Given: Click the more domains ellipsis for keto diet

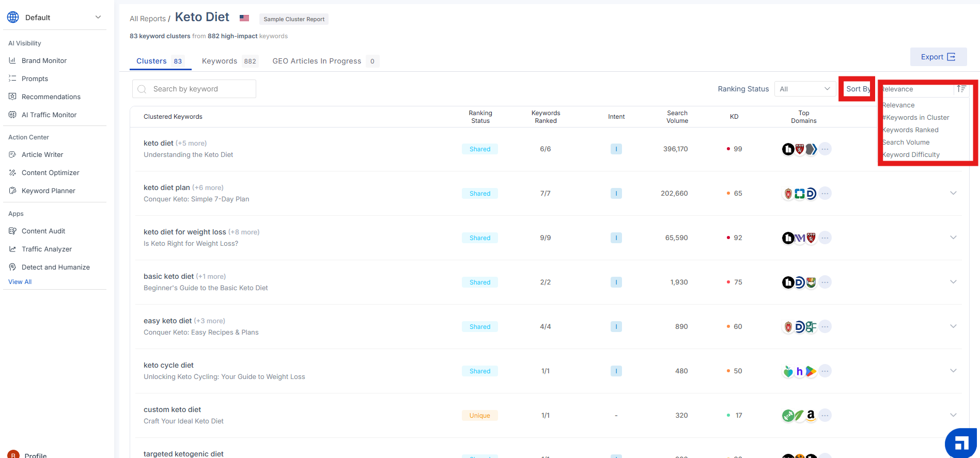Looking at the screenshot, I should pos(825,149).
